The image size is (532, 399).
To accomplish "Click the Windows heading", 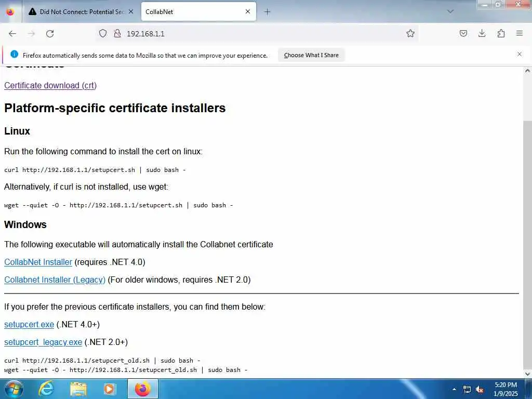I will [25, 224].
